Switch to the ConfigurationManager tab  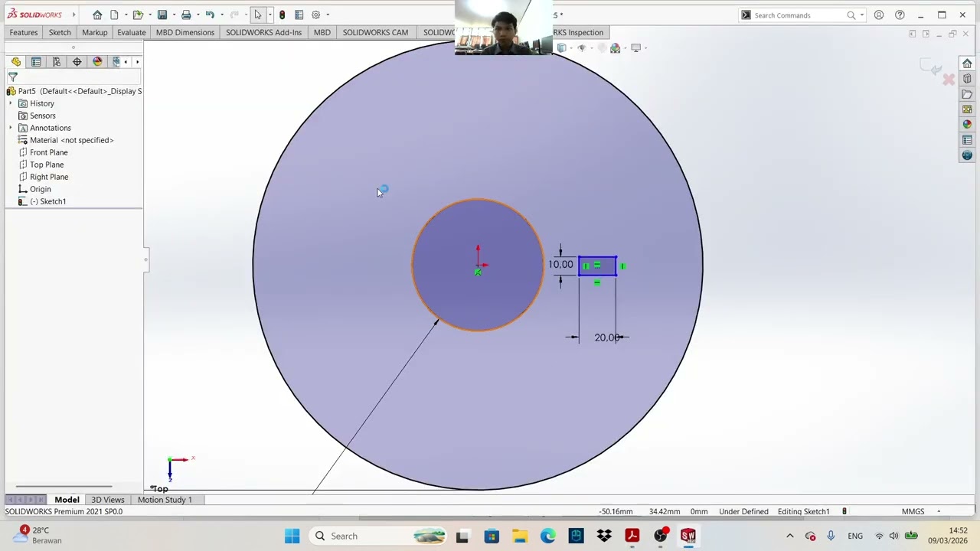click(x=57, y=62)
